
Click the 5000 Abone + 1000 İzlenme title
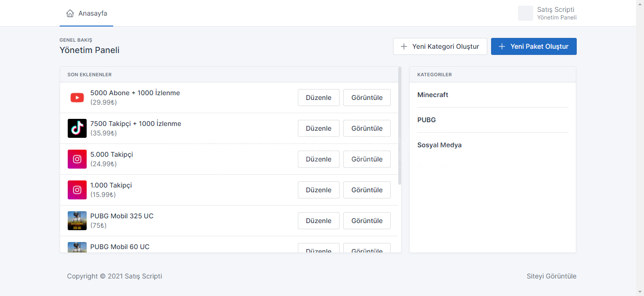click(135, 93)
